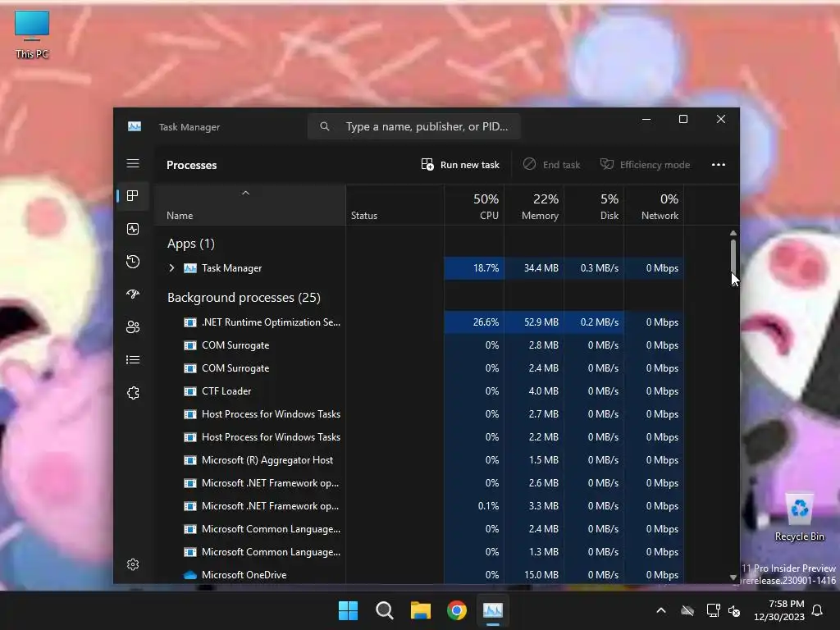Click the Efficiency mode button label
The height and width of the screenshot is (630, 840).
coord(655,164)
